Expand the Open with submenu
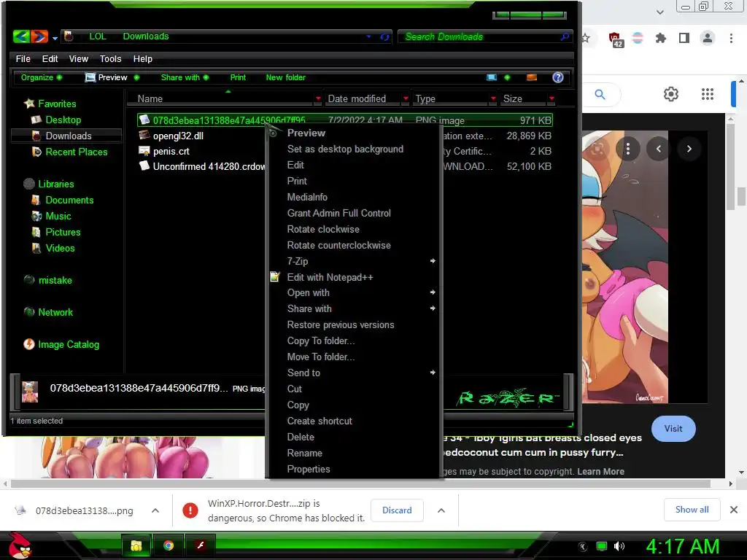The image size is (747, 560). tap(354, 292)
